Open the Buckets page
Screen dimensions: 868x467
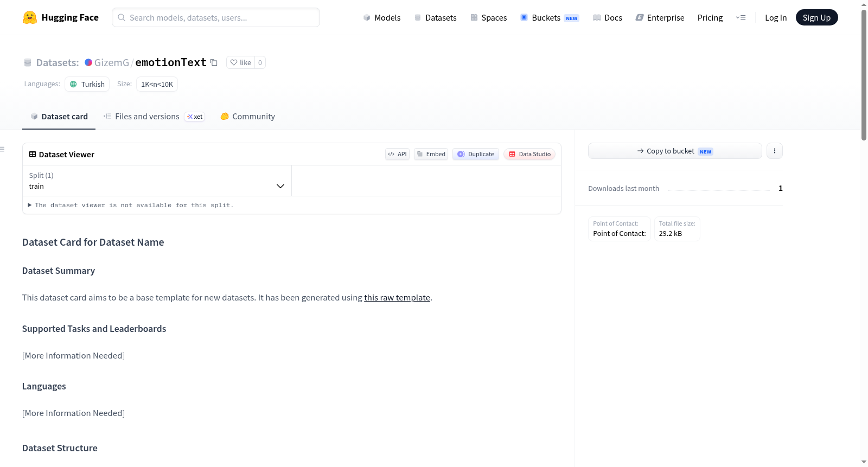[x=550, y=17]
